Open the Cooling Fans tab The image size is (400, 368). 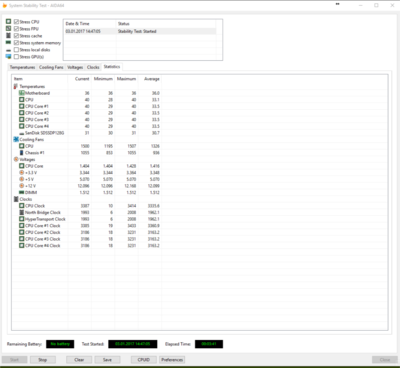[x=51, y=67]
